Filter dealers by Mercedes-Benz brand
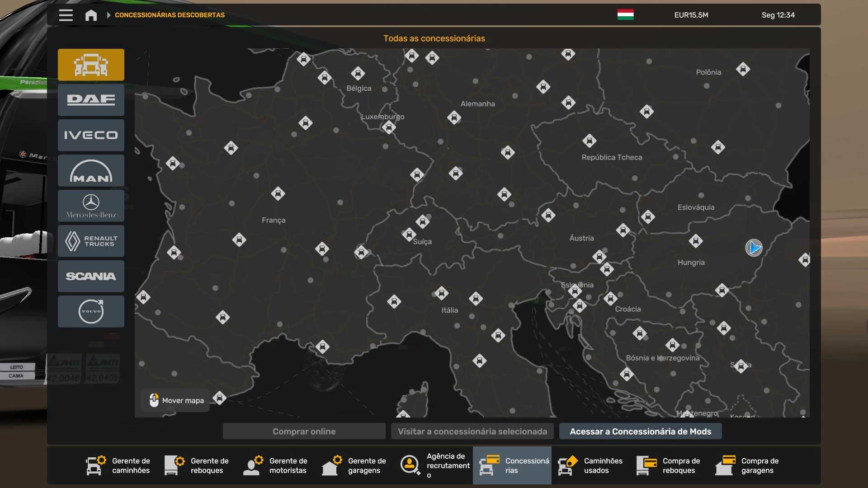 [91, 206]
